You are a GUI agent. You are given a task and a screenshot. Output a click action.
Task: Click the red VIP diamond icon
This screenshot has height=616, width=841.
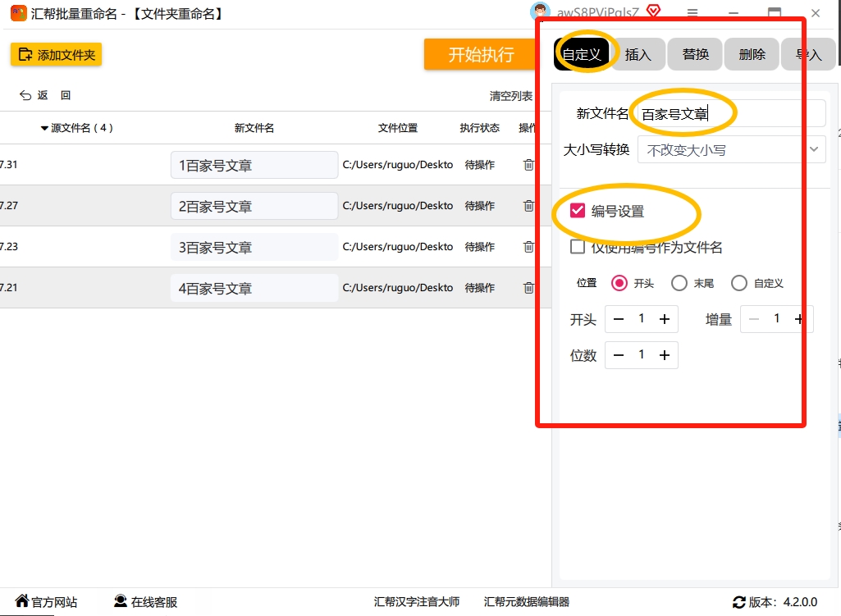653,11
